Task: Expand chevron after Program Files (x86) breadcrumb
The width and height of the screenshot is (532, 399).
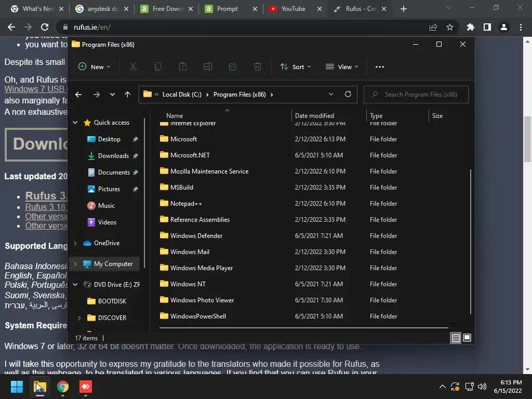Action: point(272,95)
